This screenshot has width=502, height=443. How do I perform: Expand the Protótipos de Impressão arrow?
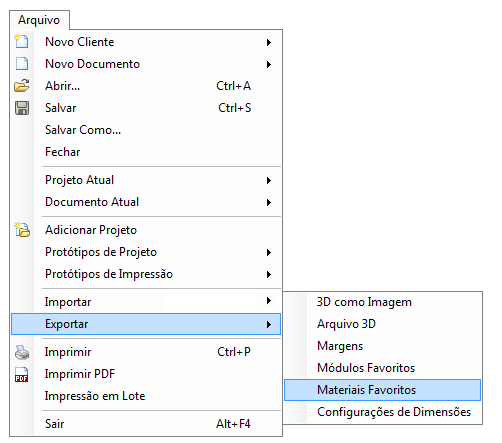(269, 274)
